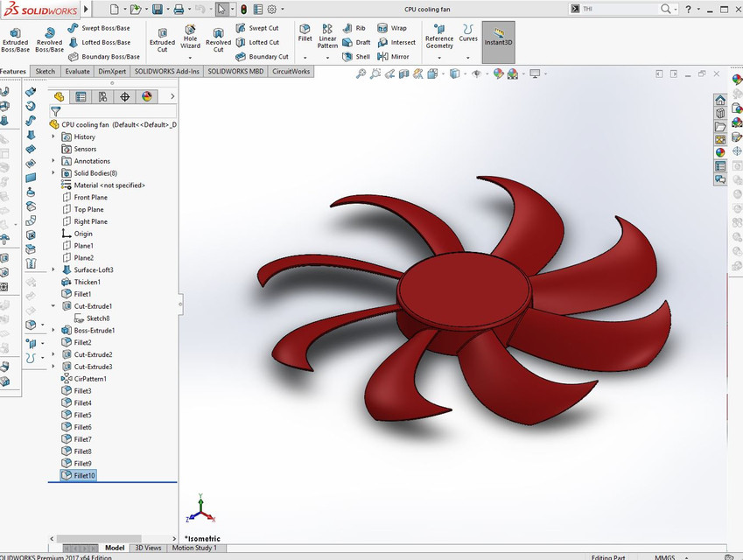The height and width of the screenshot is (560, 743).
Task: Toggle Instant3D on or off
Action: (x=497, y=39)
